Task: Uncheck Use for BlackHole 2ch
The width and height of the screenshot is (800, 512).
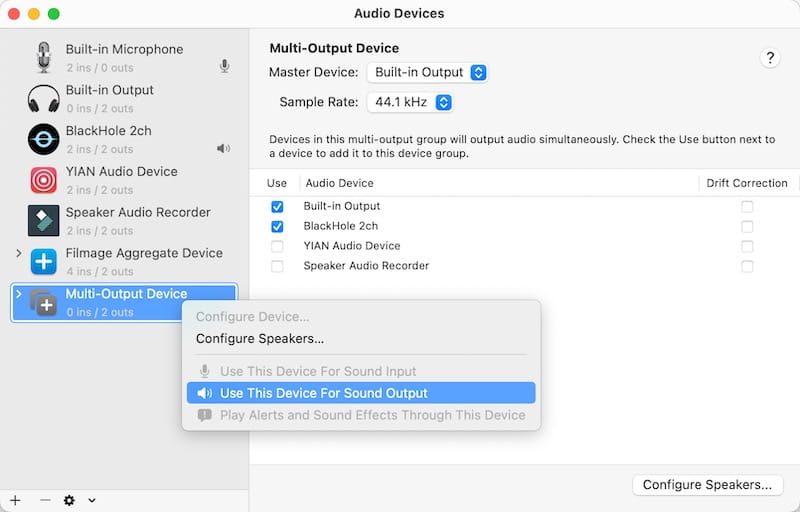Action: [277, 227]
